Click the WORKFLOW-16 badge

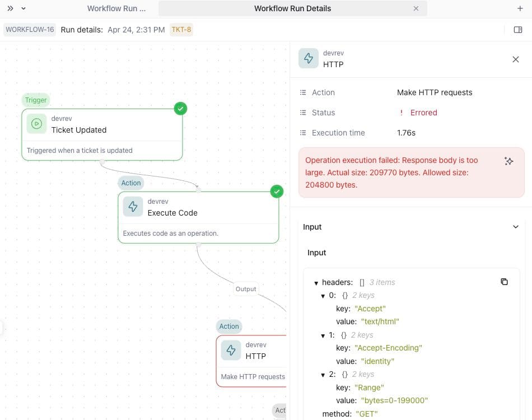pos(30,30)
